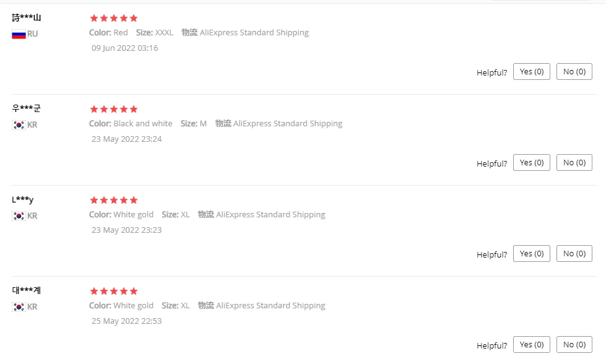Click star rating of 25 May review
Image resolution: width=606 pixels, height=364 pixels.
[114, 291]
